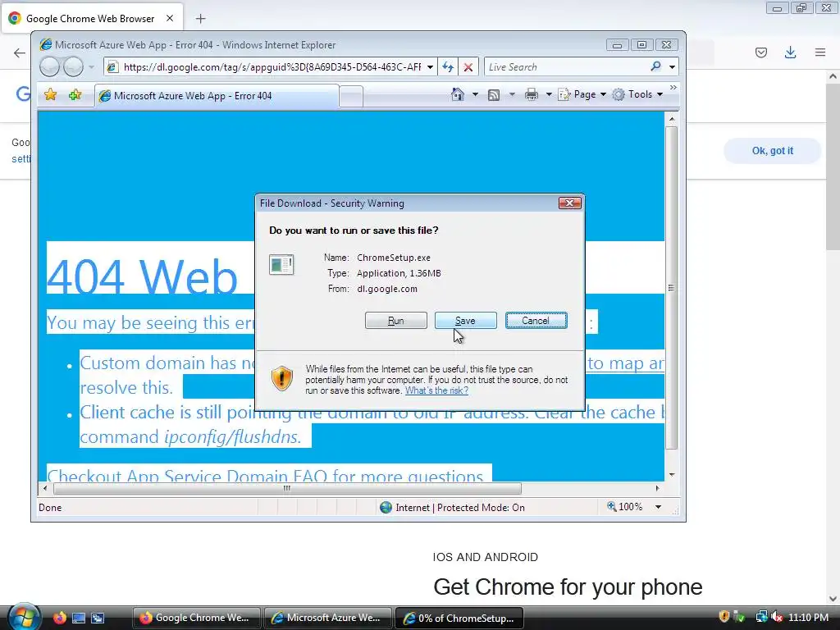Screen dimensions: 840x630
Task: Click the Firefox Pocket save icon
Action: [x=760, y=52]
